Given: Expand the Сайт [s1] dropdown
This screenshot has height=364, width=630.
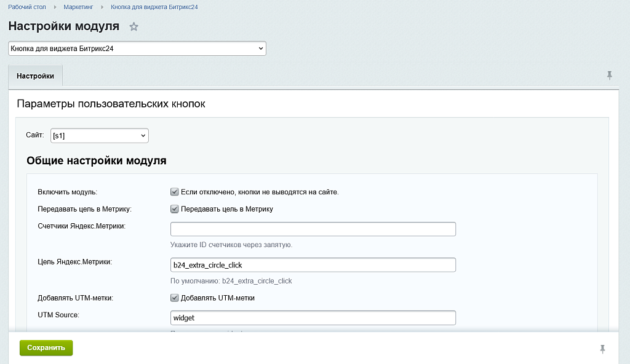Looking at the screenshot, I should [x=99, y=135].
